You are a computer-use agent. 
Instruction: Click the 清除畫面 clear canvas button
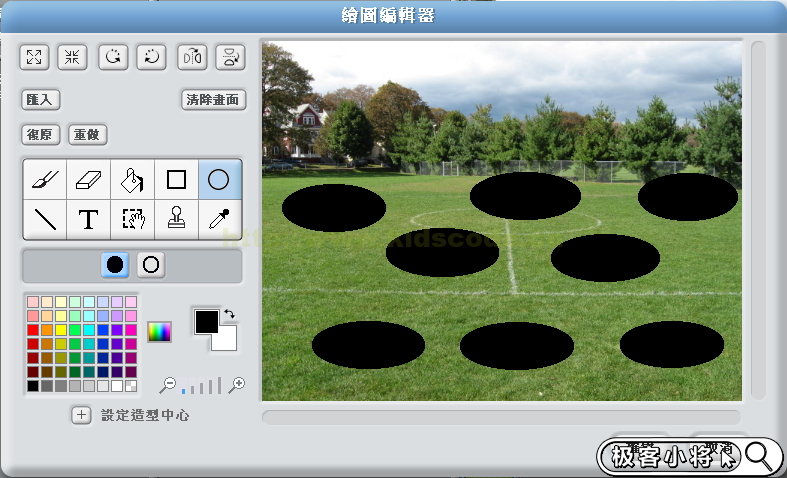tap(213, 100)
